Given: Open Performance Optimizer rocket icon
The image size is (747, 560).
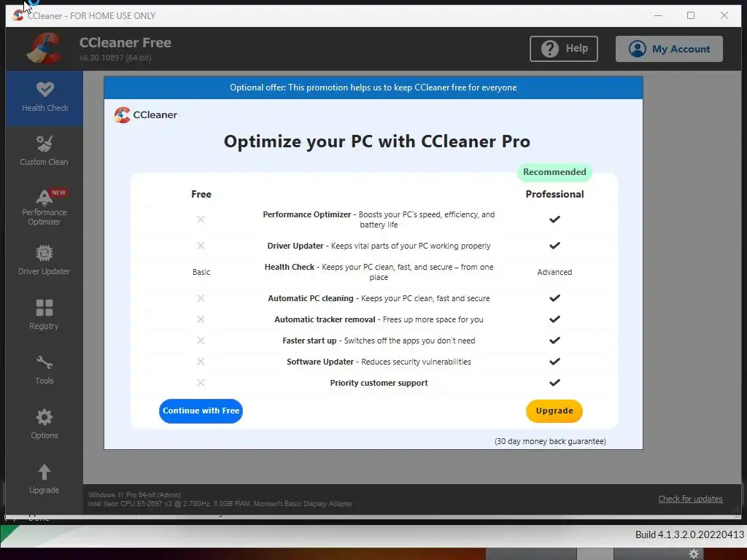Looking at the screenshot, I should point(44,197).
